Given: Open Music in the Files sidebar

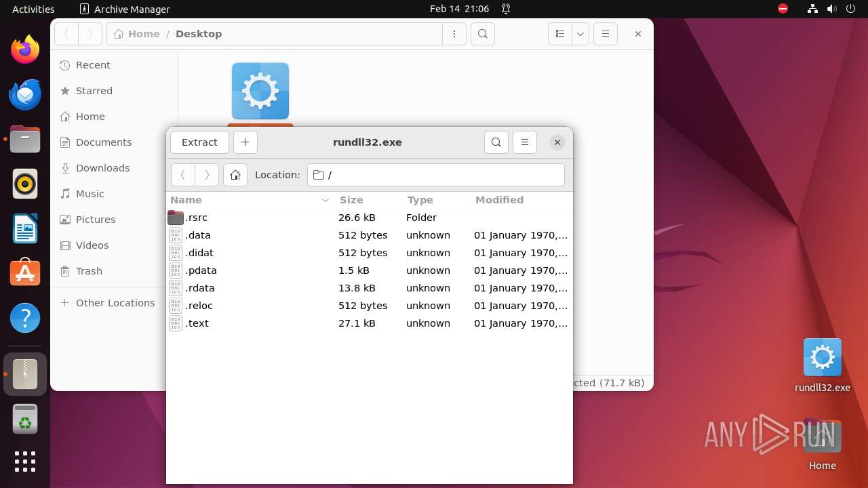Looking at the screenshot, I should (x=114, y=194).
